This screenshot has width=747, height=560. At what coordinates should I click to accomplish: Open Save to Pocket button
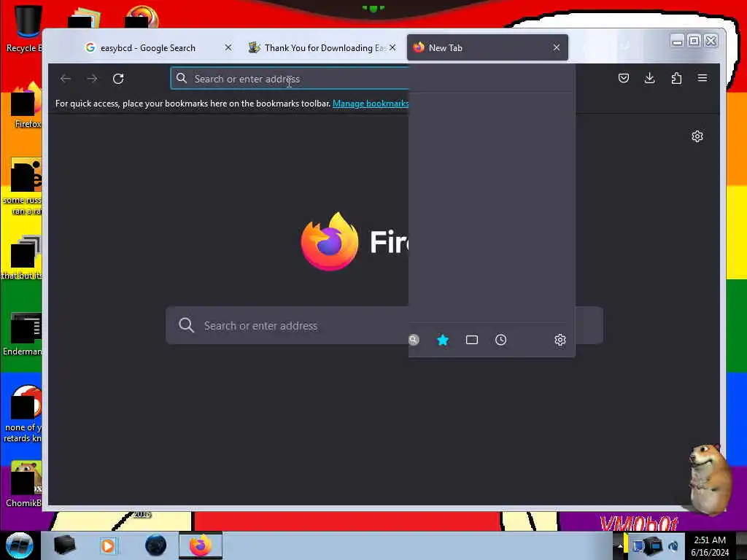tap(623, 78)
